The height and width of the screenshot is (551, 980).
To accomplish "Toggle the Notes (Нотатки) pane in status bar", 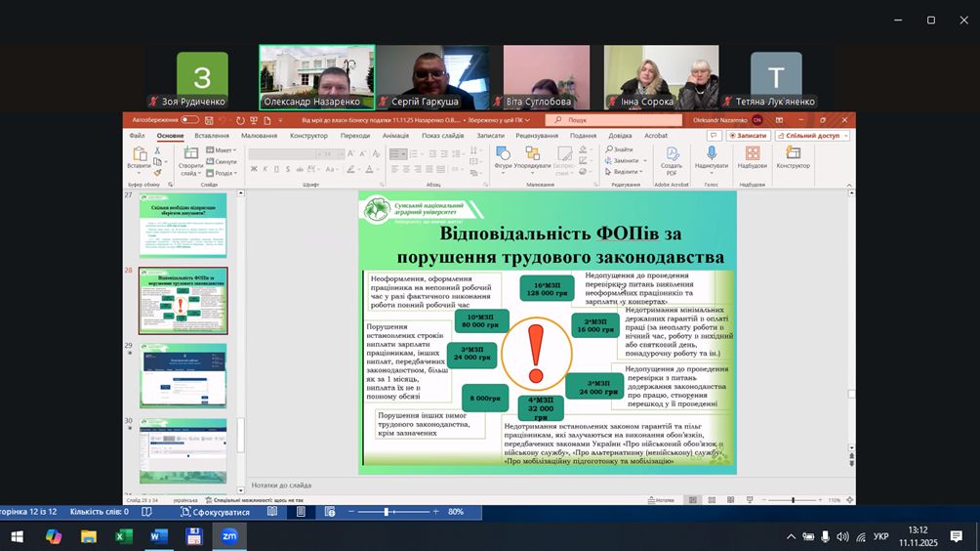I will pos(661,500).
